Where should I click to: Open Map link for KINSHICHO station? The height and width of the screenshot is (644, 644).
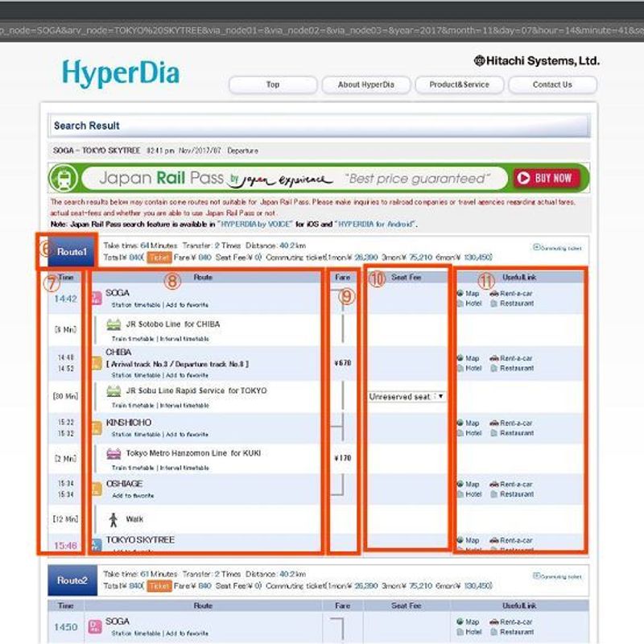coord(469,423)
